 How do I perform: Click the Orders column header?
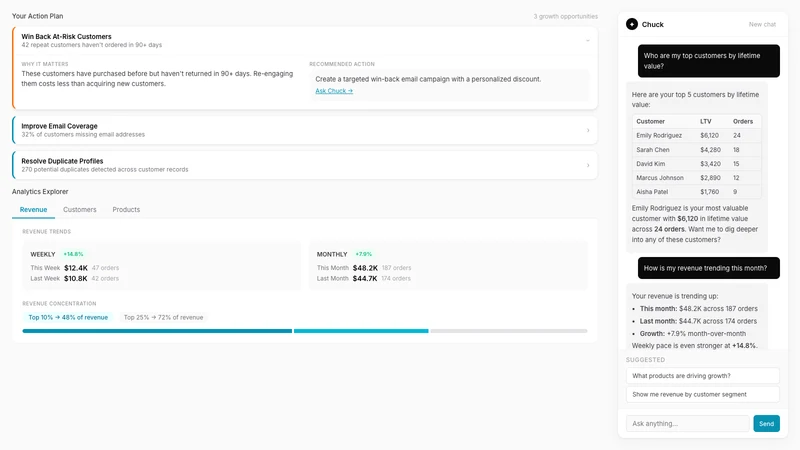(743, 121)
